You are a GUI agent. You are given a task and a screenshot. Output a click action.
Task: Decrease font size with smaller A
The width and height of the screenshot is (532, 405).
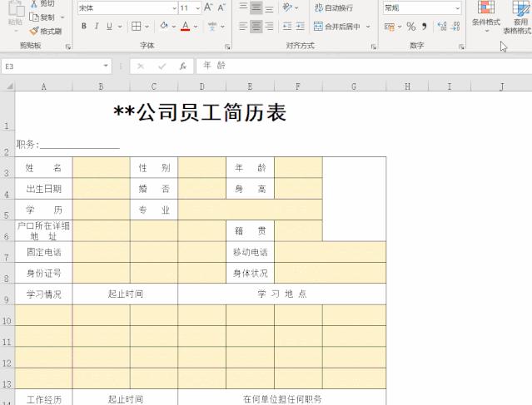pyautogui.click(x=221, y=7)
